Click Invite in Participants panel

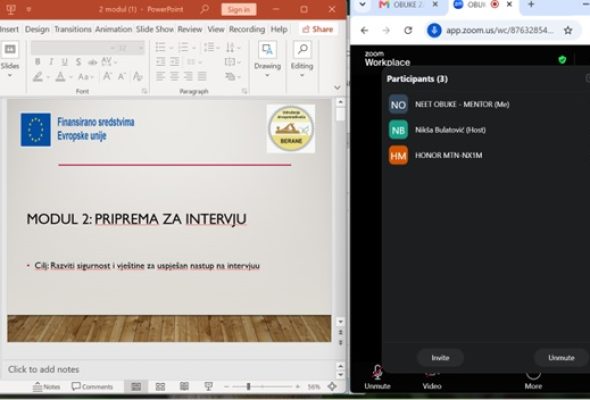click(440, 357)
